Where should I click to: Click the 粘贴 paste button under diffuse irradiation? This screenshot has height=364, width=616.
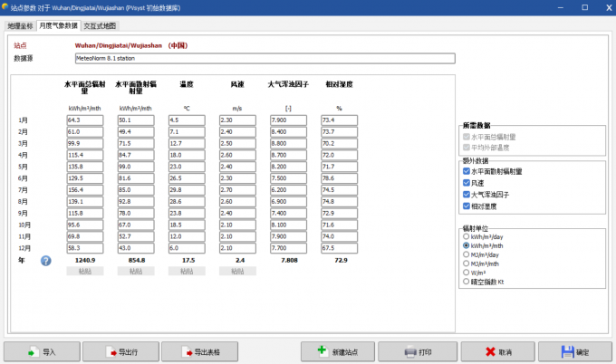pyautogui.click(x=136, y=272)
